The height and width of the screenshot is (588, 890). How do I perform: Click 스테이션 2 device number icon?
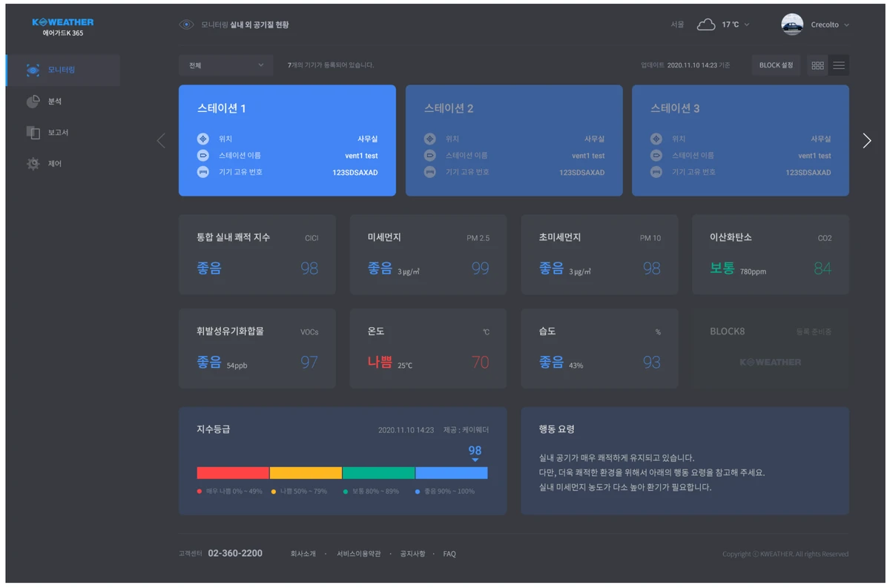pyautogui.click(x=429, y=172)
